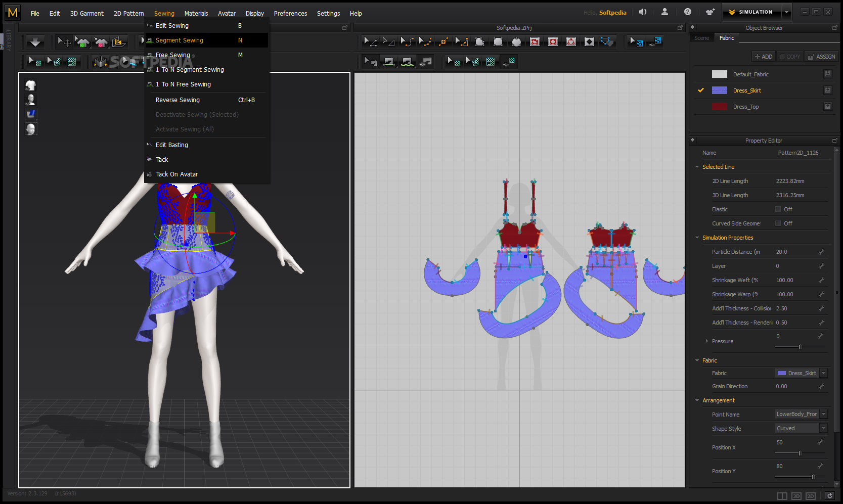The width and height of the screenshot is (843, 504).
Task: Click the Particle Distance value field
Action: coord(795,252)
